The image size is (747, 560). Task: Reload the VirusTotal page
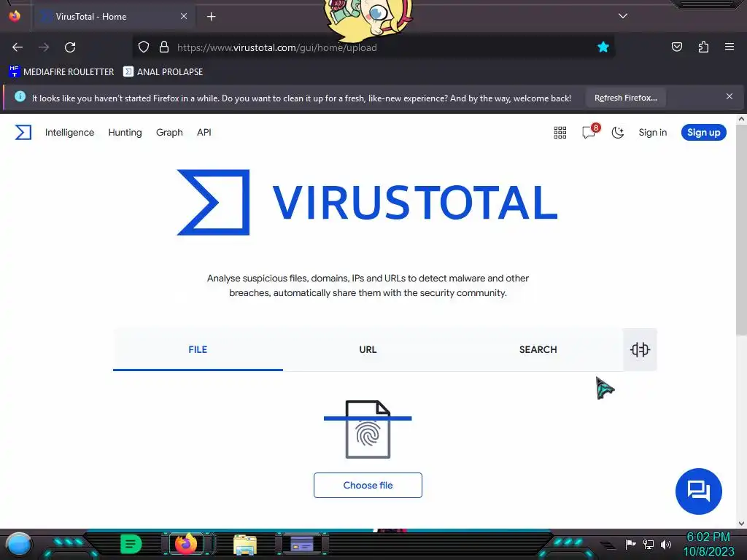coord(70,47)
